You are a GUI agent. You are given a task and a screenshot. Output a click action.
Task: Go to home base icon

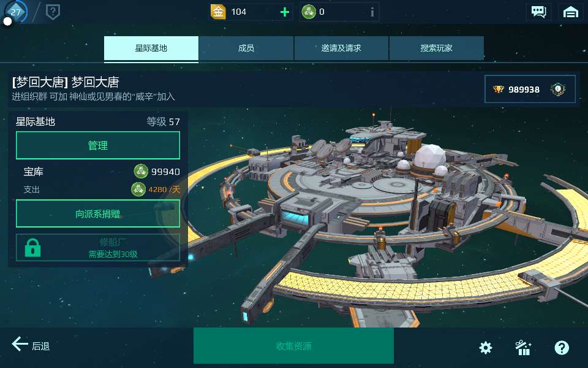click(x=571, y=12)
